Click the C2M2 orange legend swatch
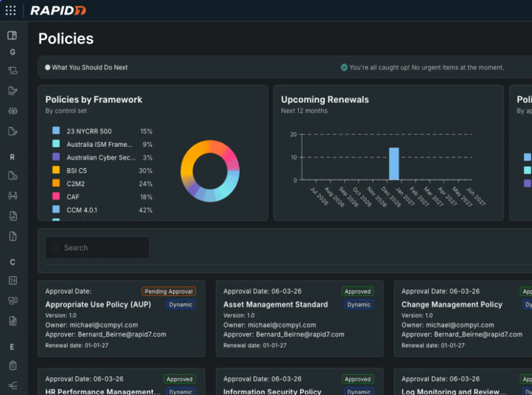 (56, 183)
